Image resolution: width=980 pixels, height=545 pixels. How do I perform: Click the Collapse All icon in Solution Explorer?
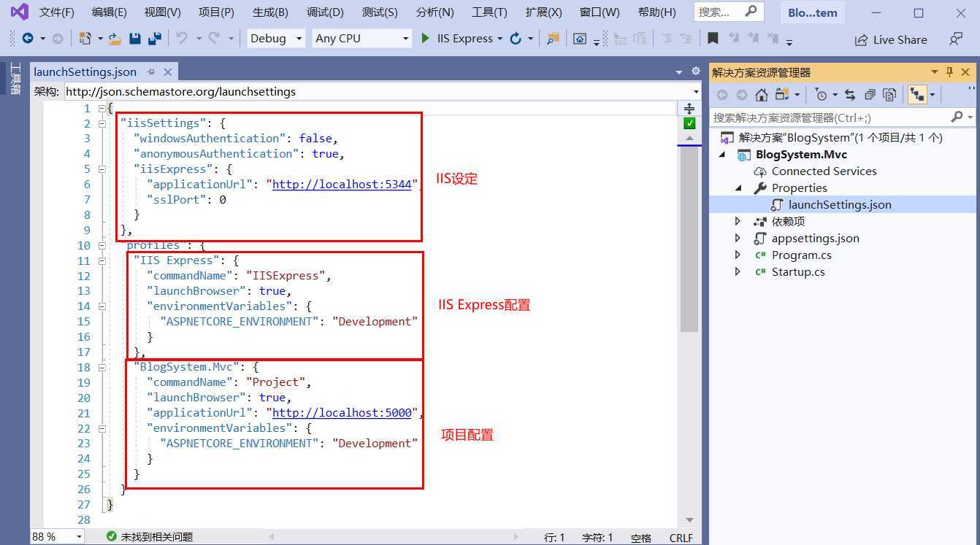870,95
